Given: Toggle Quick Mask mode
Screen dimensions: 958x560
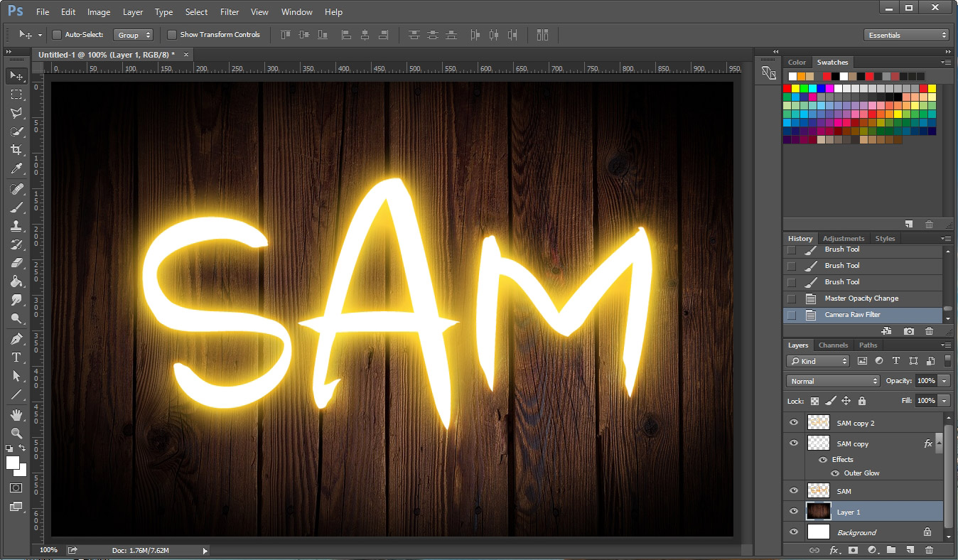Looking at the screenshot, I should [x=16, y=488].
